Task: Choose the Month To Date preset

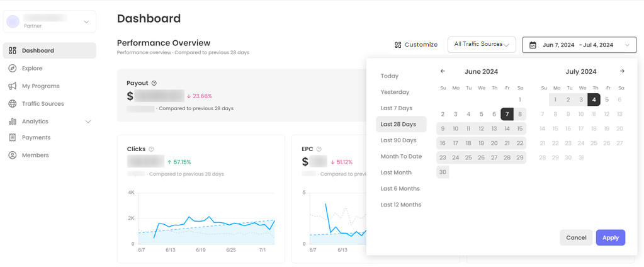Action: [x=401, y=156]
